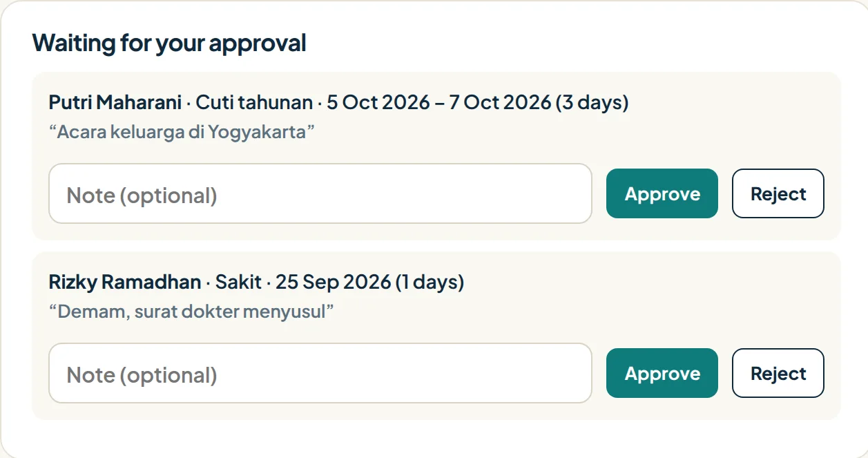The image size is (868, 458).
Task: Reject Rizky Ramadhan's Sakit request
Action: tap(778, 373)
